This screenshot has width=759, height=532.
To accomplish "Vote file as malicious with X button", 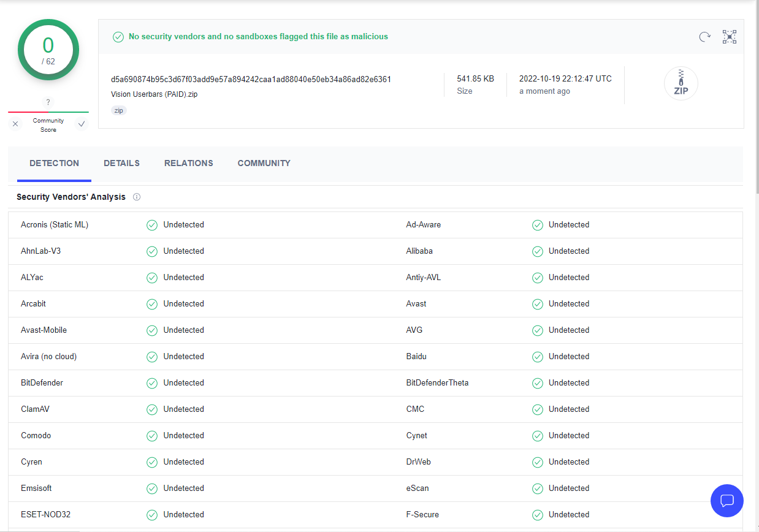I will tap(15, 124).
